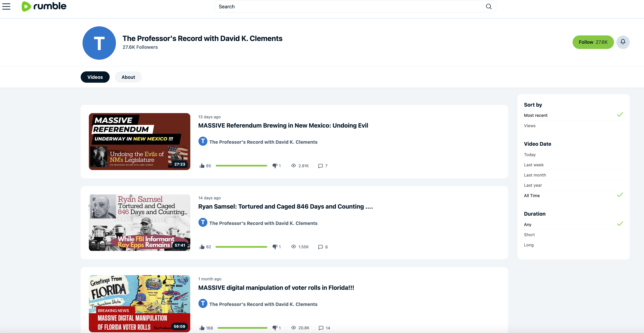Select the Videos tab
The image size is (644, 333).
tap(95, 77)
